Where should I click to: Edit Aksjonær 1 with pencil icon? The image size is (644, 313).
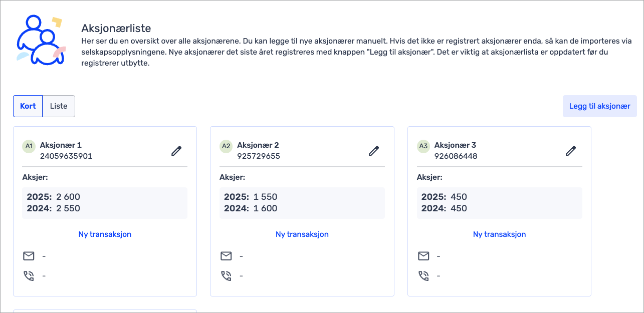pos(176,151)
